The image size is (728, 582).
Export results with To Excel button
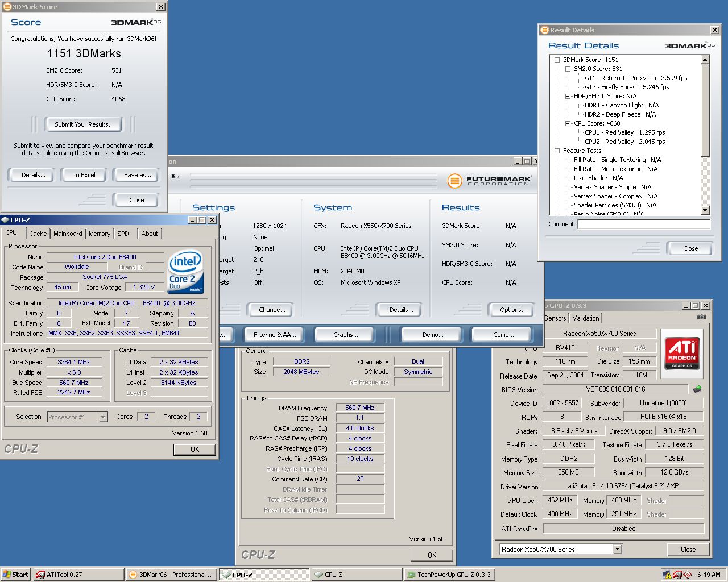84,175
